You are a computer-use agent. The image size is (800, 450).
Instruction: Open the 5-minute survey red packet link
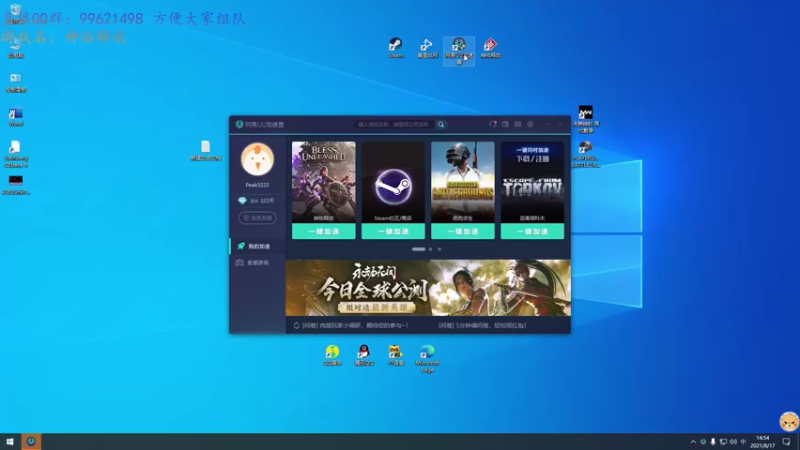[x=482, y=325]
